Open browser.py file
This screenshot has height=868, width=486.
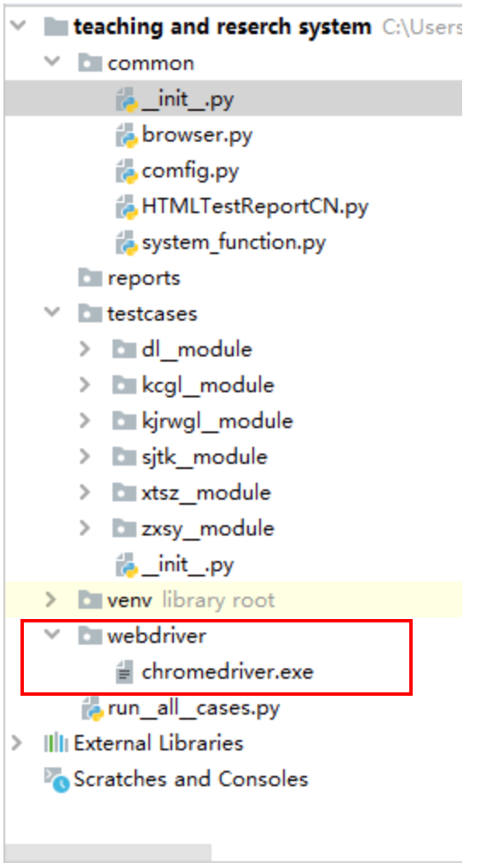pyautogui.click(x=197, y=135)
